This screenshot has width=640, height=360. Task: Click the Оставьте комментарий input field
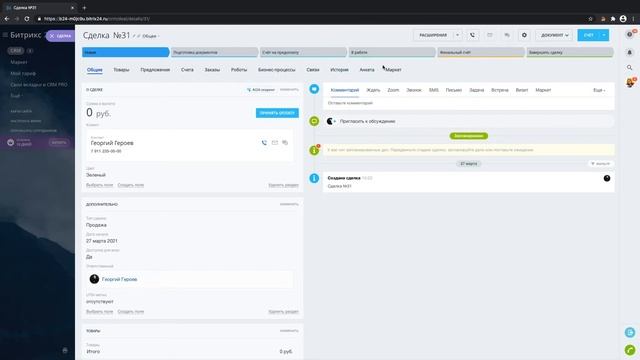(469, 103)
